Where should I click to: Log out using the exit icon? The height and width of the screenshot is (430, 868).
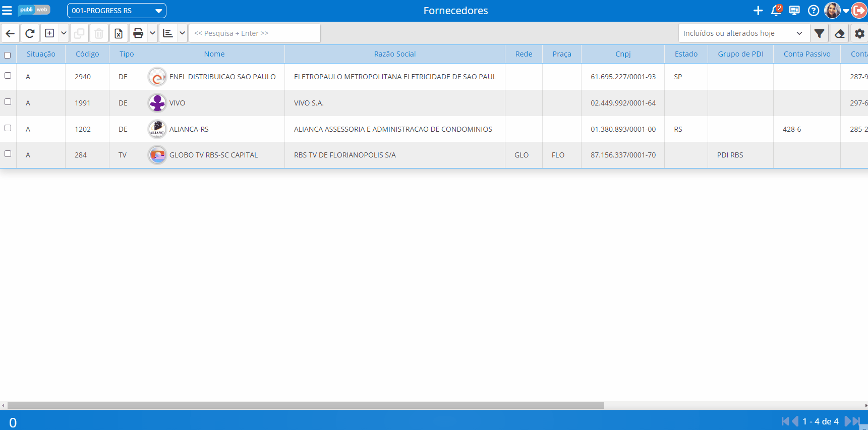859,10
